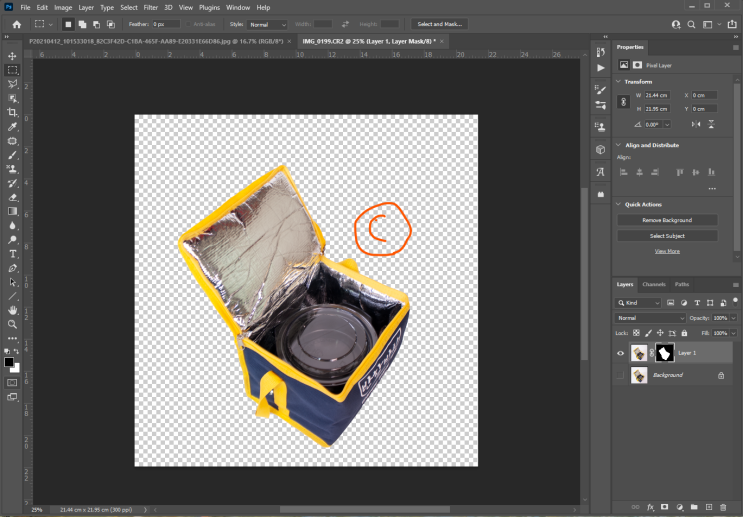The height and width of the screenshot is (517, 743).
Task: Open the Opacity dropdown arrow
Action: pyautogui.click(x=734, y=318)
